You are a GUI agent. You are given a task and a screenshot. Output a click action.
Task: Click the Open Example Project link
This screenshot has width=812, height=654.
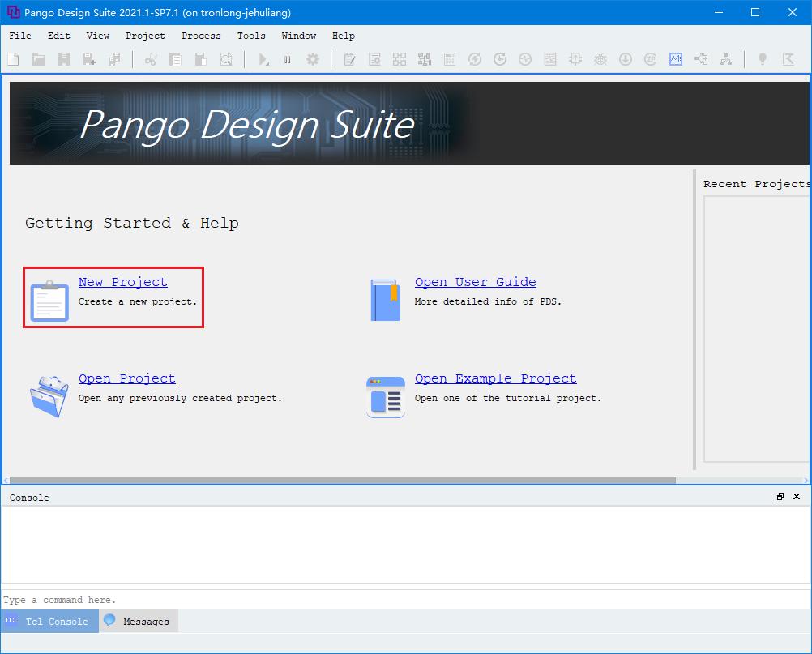coord(496,378)
